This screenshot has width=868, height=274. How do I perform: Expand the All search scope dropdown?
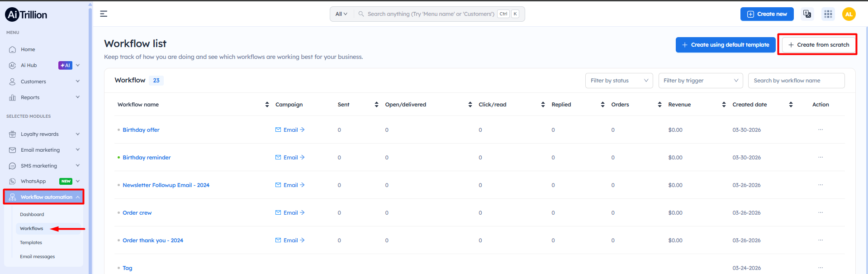pyautogui.click(x=341, y=14)
